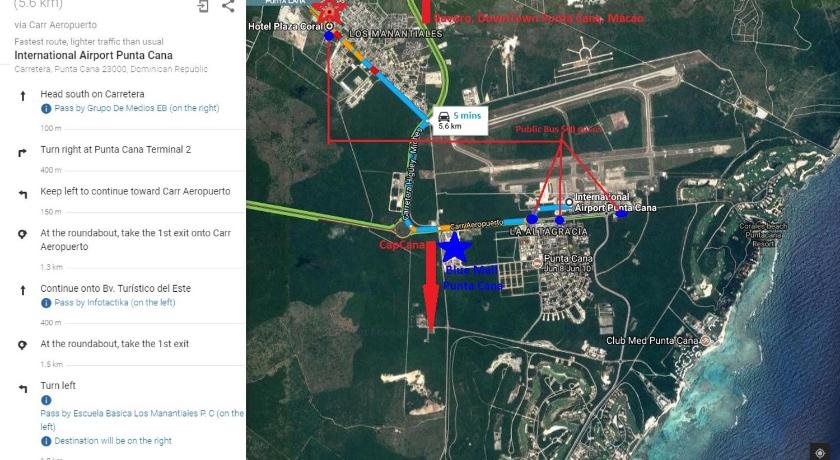Click the 'Corales Beach Puntacana Resort' map label
This screenshot has height=460, width=840.
click(764, 235)
